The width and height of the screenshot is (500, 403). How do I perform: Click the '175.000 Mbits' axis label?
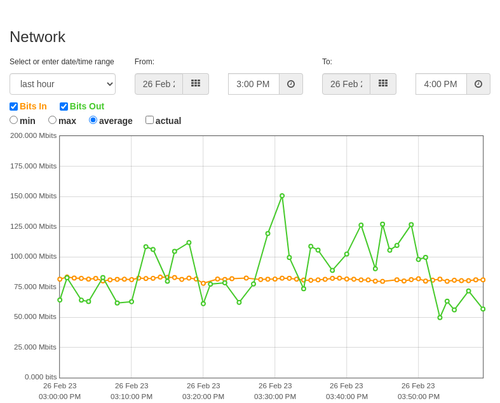pyautogui.click(x=33, y=166)
